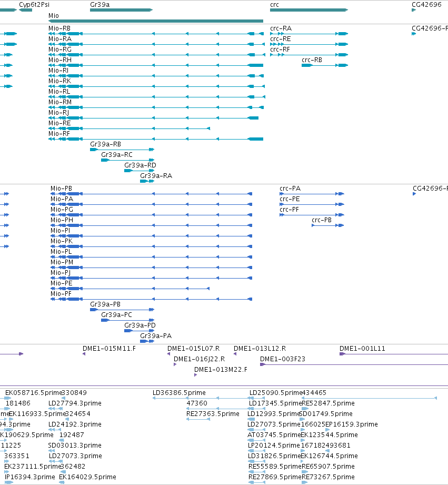Click the Mio-PG protein label
This screenshot has height=485, width=448.
(62, 210)
